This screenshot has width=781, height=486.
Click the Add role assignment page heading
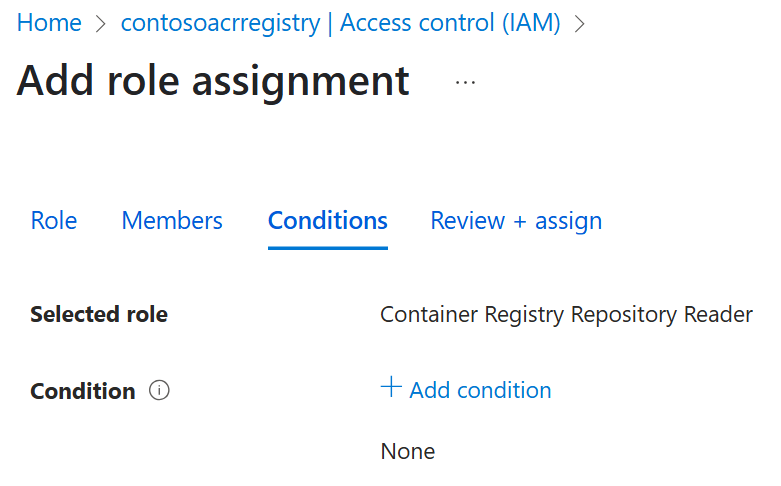coord(213,80)
